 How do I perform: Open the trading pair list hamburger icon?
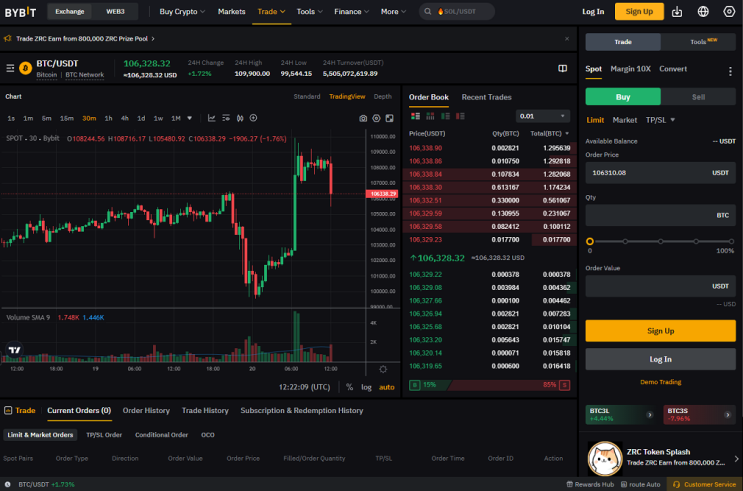pos(10,68)
